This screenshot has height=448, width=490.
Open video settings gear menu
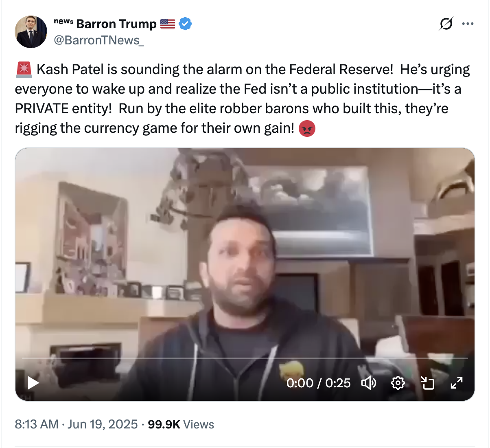pos(398,383)
